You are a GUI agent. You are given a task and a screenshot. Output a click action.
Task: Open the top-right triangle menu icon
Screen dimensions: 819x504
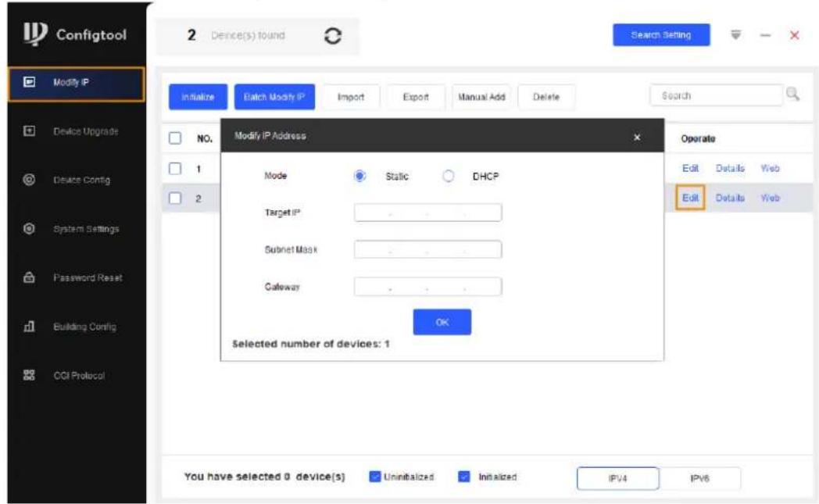point(735,35)
